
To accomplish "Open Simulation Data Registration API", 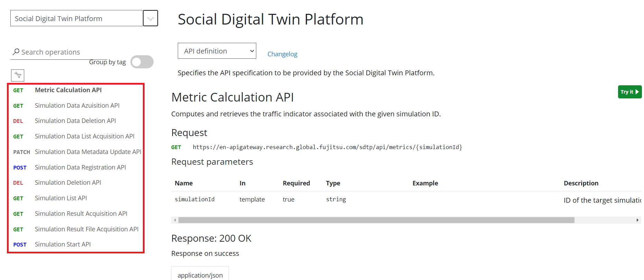I will tap(80, 167).
